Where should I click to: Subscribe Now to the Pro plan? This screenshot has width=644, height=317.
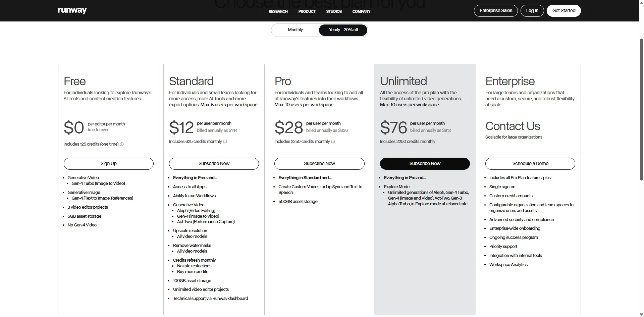tap(319, 163)
